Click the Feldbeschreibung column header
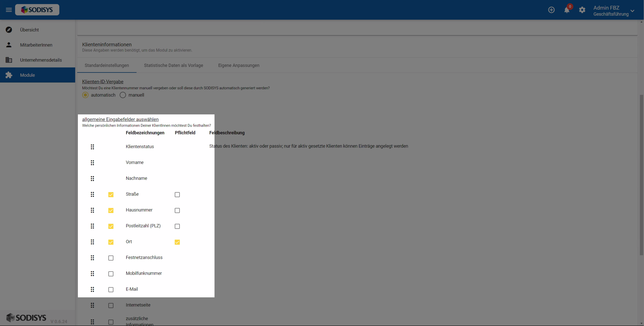This screenshot has height=326, width=644. pyautogui.click(x=227, y=133)
